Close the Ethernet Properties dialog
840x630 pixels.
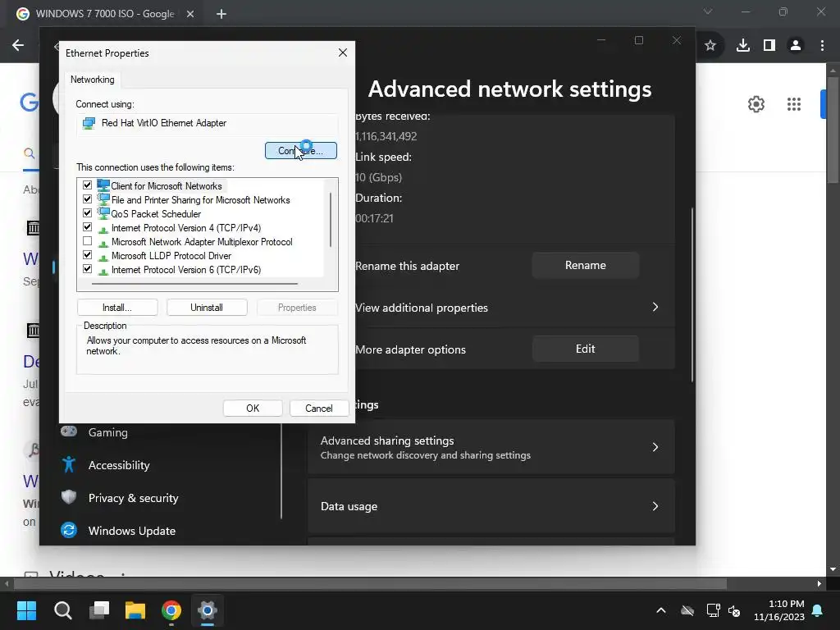[343, 52]
